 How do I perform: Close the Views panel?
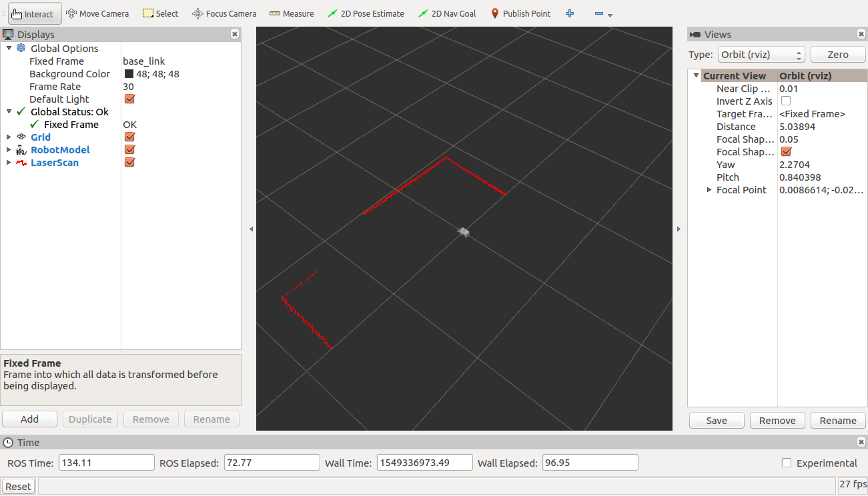pos(861,34)
